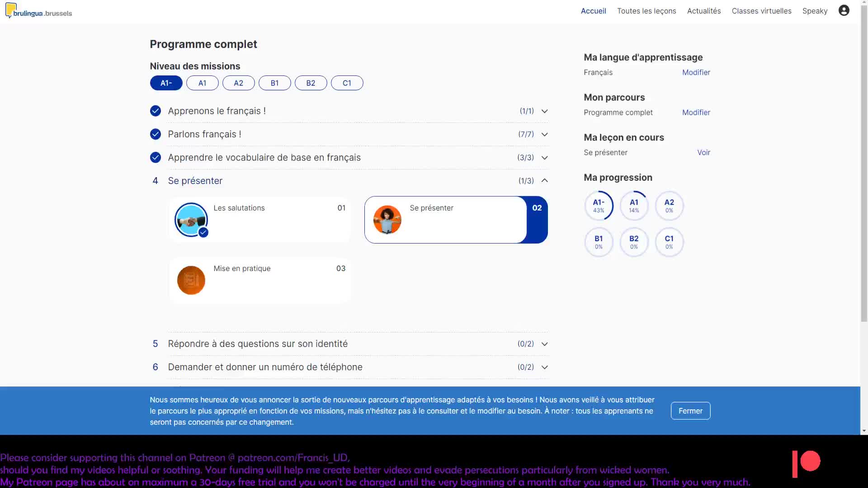Click Modifier next to Programme complet parcours
Viewport: 868px width, 488px height.
(696, 113)
